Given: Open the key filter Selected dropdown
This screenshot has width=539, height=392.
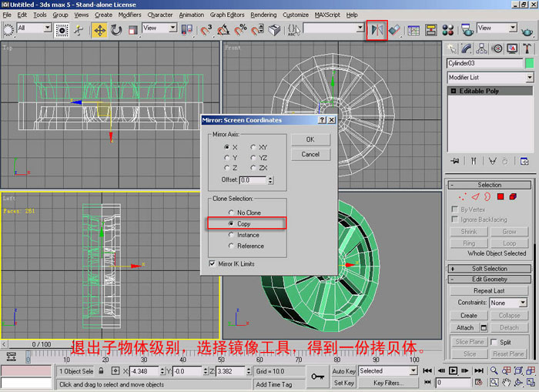Looking at the screenshot, I should click(388, 370).
